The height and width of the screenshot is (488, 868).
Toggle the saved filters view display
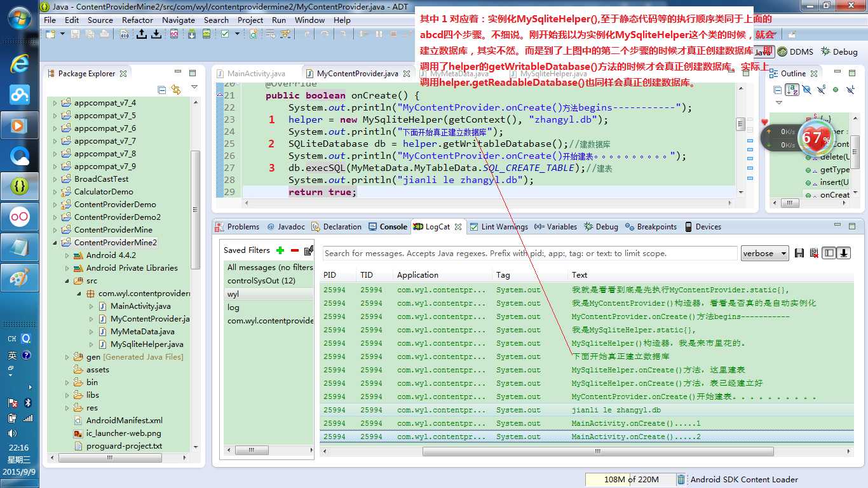pyautogui.click(x=829, y=253)
